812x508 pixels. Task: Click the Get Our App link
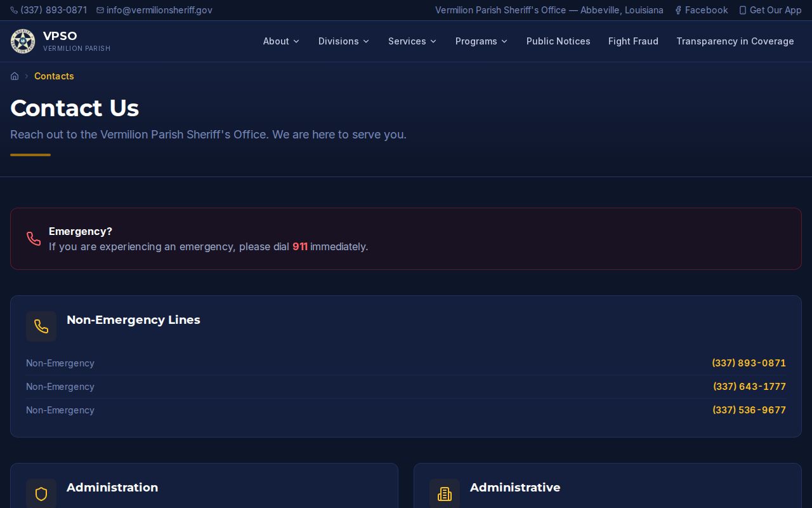(x=770, y=10)
